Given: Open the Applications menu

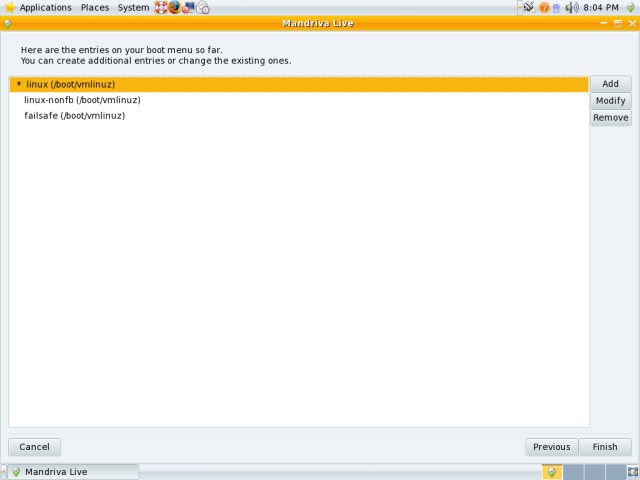Looking at the screenshot, I should (45, 7).
